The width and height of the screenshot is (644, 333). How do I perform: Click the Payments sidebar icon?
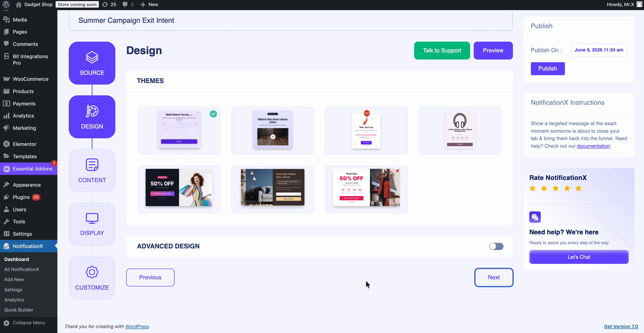(6, 103)
